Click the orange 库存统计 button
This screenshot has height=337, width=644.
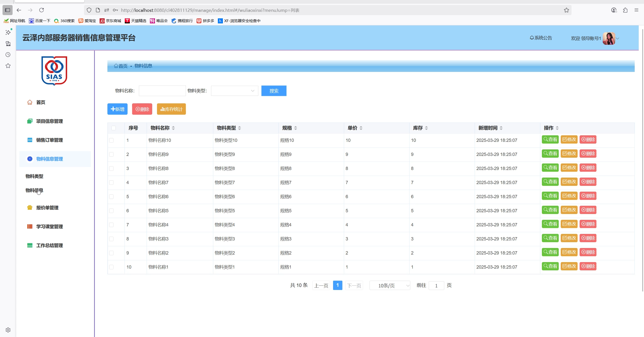[x=171, y=109]
